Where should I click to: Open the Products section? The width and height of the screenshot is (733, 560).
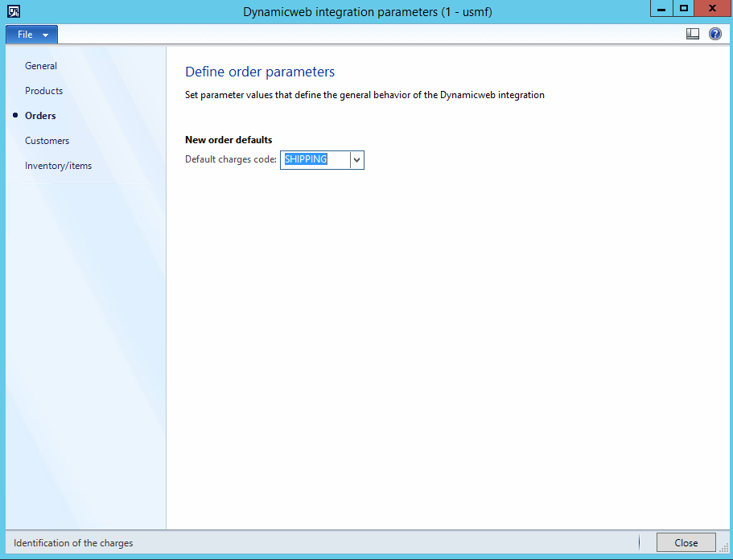click(x=43, y=91)
